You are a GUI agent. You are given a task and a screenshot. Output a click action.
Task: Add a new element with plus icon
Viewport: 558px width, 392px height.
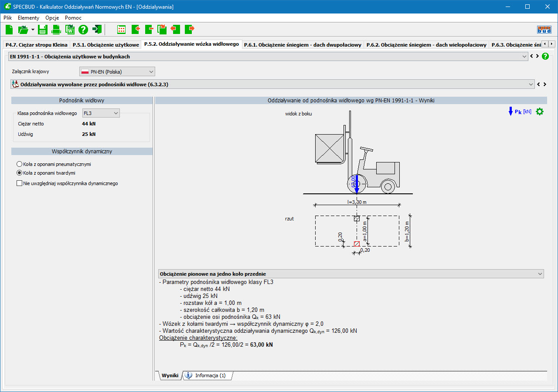[135, 30]
